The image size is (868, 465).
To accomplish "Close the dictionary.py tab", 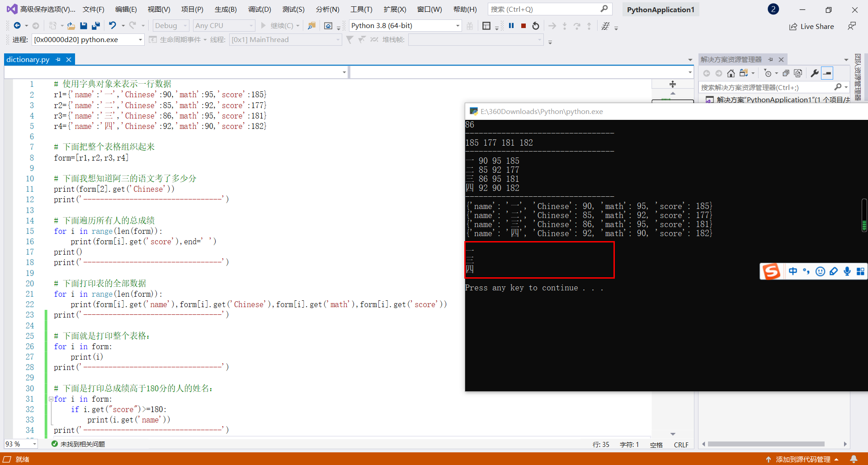I will pyautogui.click(x=69, y=59).
